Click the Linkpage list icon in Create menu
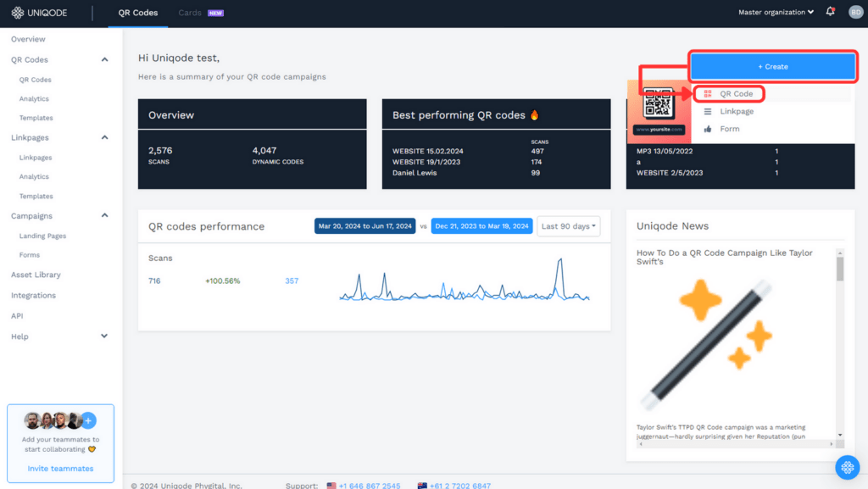 click(708, 112)
